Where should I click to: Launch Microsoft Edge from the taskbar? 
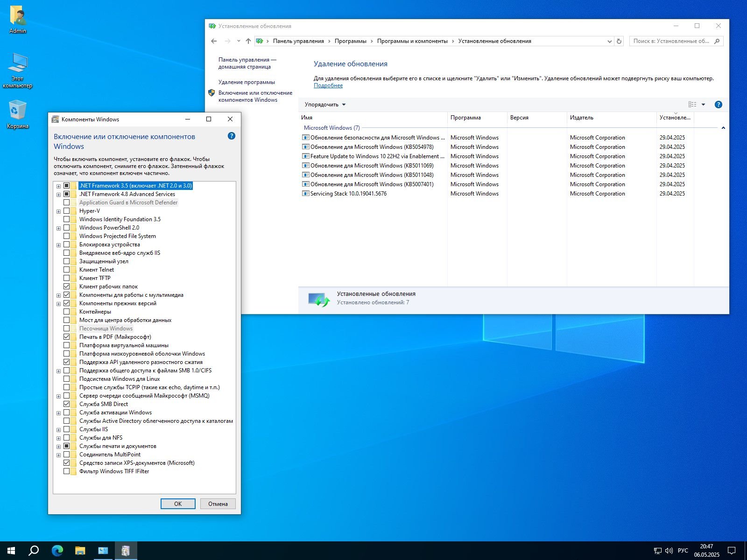pos(57,551)
